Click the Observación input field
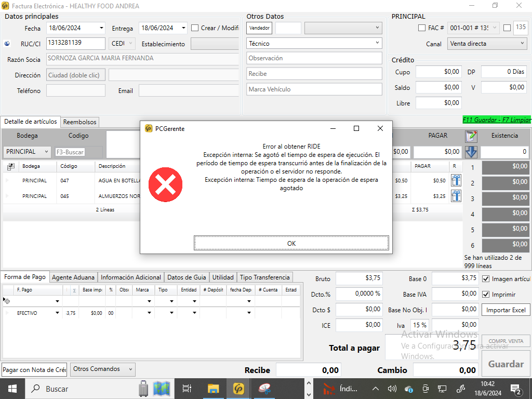This screenshot has width=532, height=399. click(314, 58)
